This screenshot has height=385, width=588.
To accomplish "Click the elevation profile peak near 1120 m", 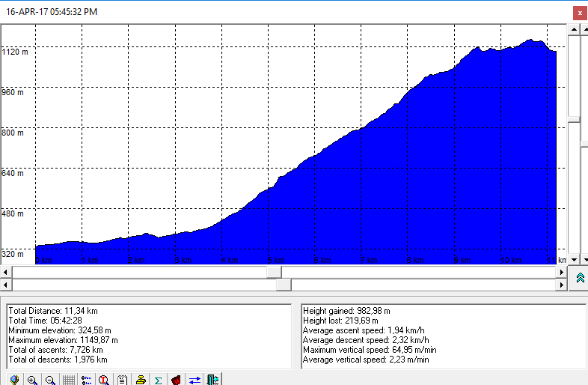I will pos(534,40).
